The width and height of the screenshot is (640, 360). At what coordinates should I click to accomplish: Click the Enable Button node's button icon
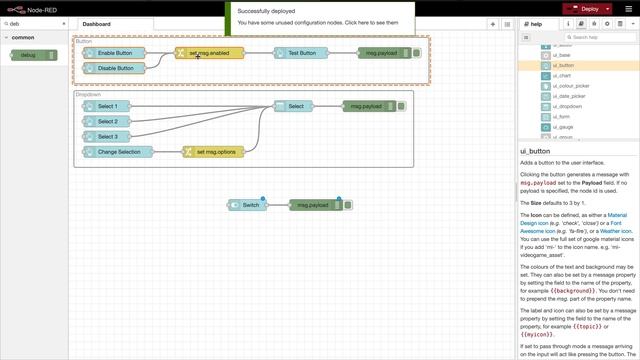tap(89, 53)
